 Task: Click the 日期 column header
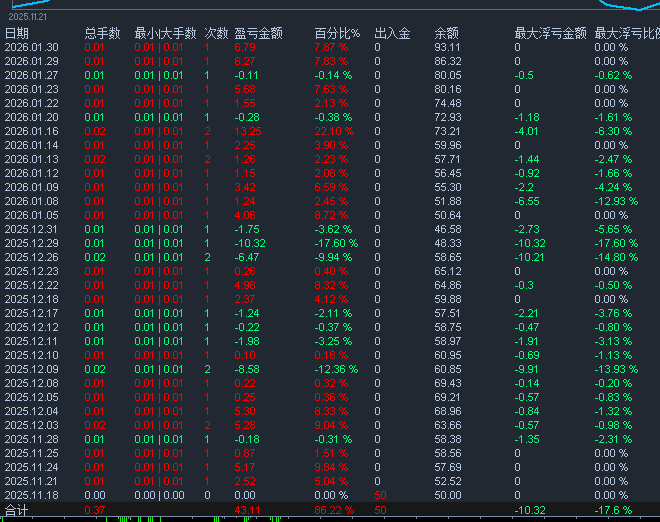(17, 33)
